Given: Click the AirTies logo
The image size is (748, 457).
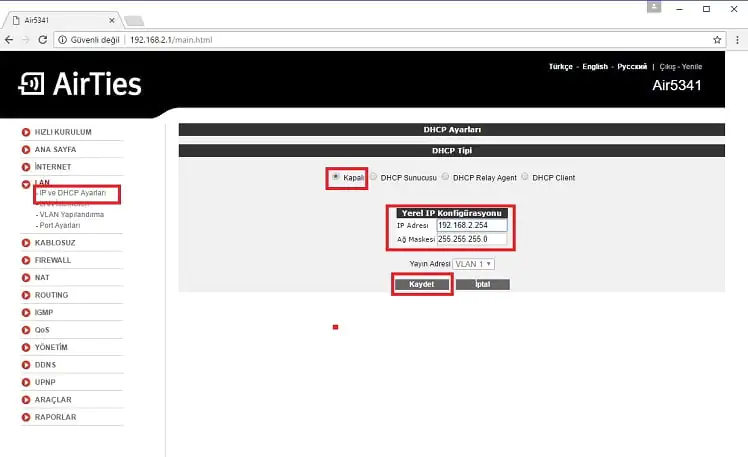Looking at the screenshot, I should (x=80, y=84).
